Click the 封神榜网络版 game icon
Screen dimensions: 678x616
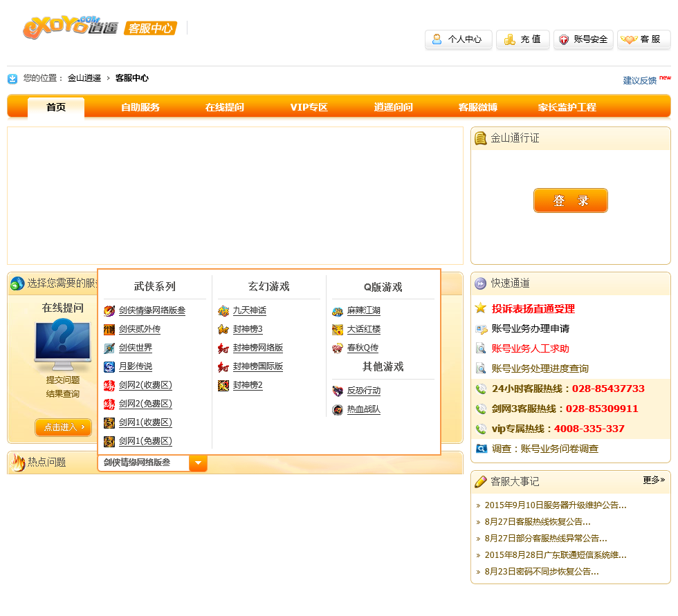(223, 348)
